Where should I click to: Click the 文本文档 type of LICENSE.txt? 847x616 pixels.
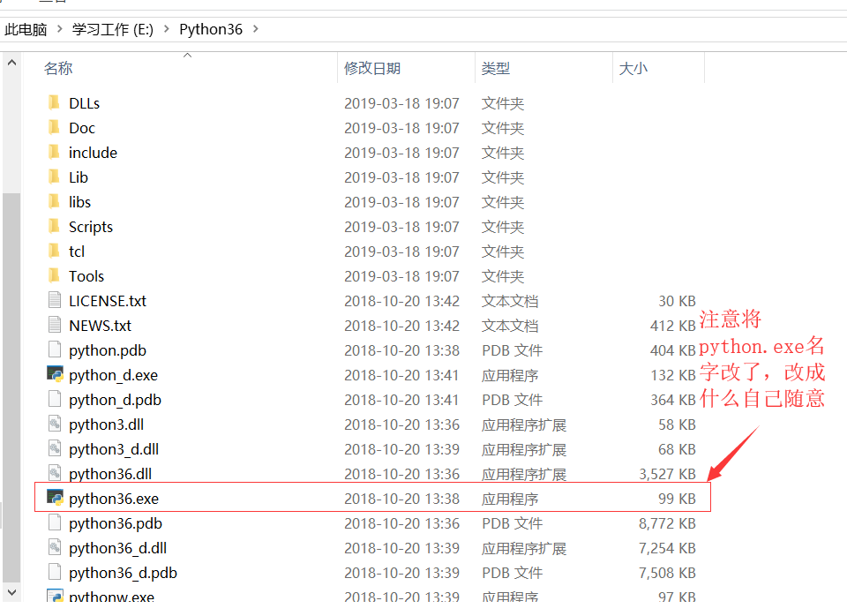click(x=510, y=301)
